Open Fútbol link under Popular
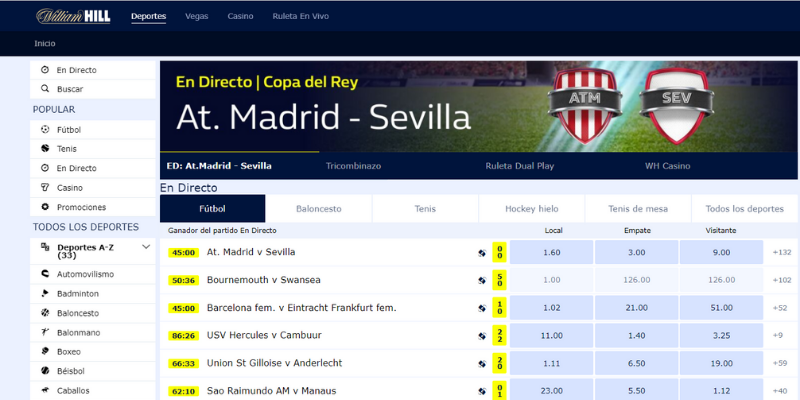The height and width of the screenshot is (400, 800). (x=69, y=130)
